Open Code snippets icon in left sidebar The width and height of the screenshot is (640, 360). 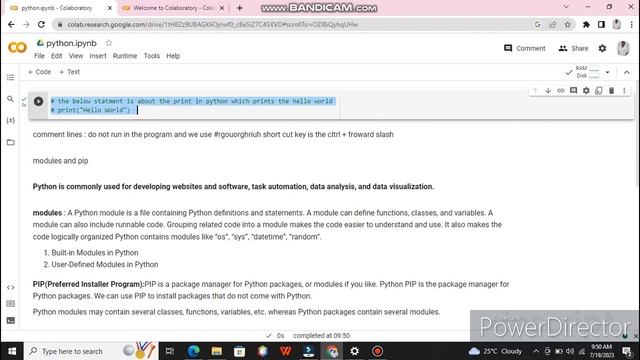pos(11,287)
